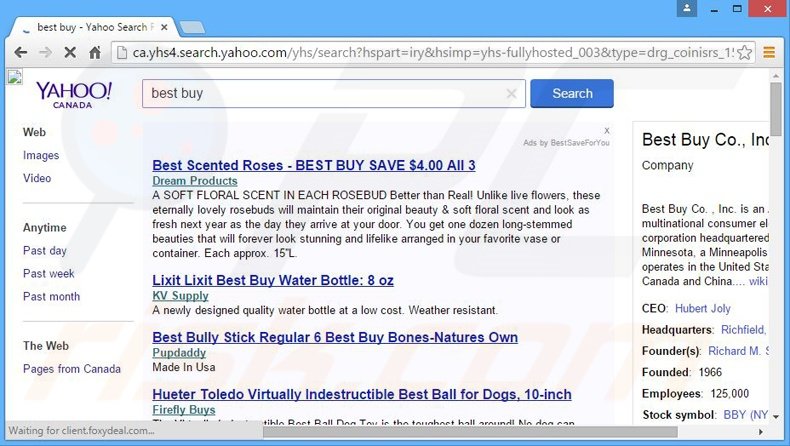Click the Employees 125,000 value
Viewport: 790px width, 446px height.
pyautogui.click(x=730, y=394)
